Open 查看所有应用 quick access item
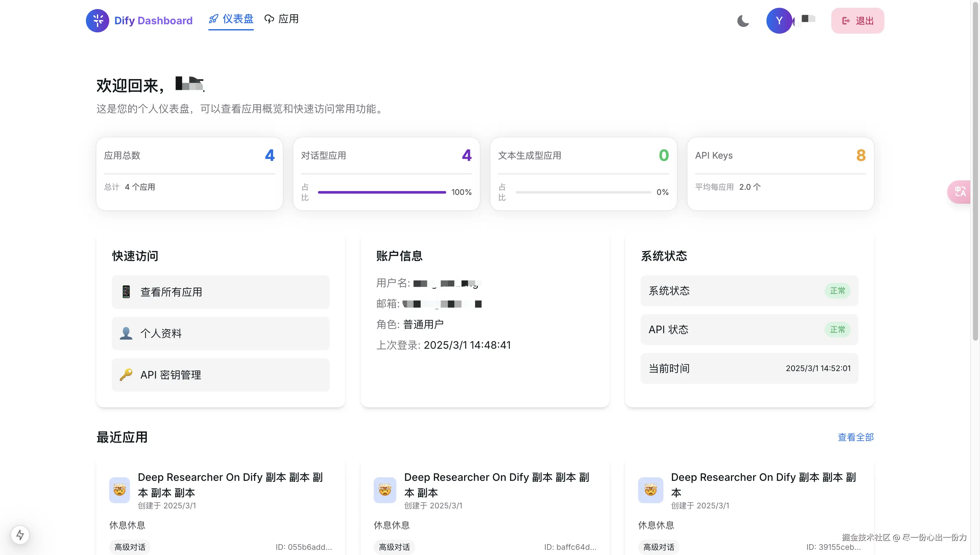This screenshot has height=555, width=980. pos(220,292)
